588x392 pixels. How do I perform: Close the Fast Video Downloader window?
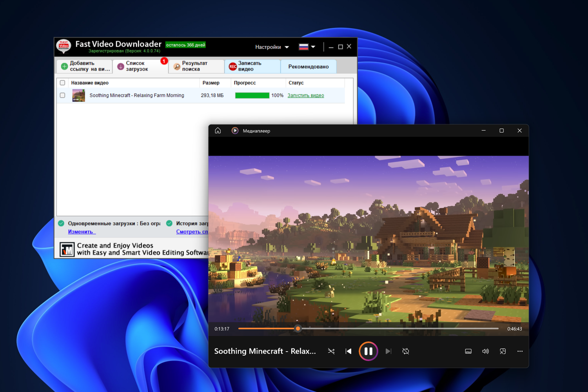349,46
